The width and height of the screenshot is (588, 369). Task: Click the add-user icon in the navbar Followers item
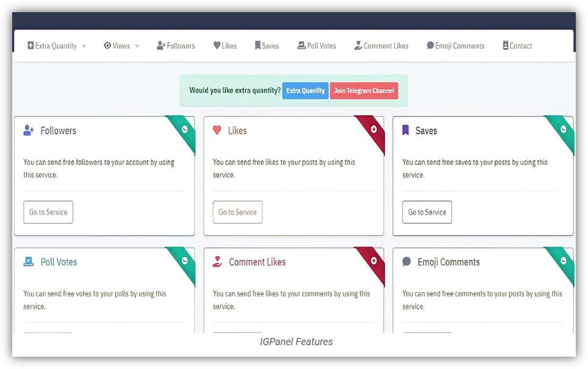(161, 45)
